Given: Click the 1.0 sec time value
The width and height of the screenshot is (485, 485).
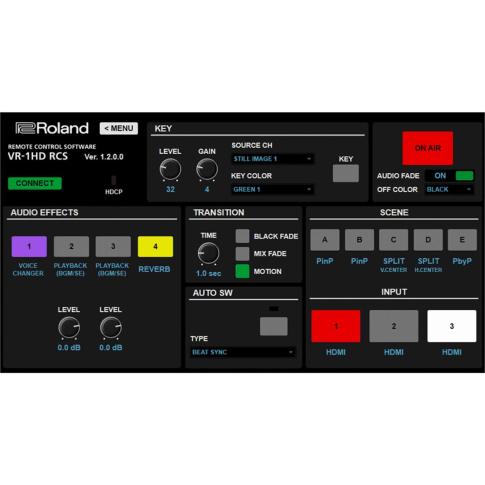Looking at the screenshot, I should pos(208,273).
